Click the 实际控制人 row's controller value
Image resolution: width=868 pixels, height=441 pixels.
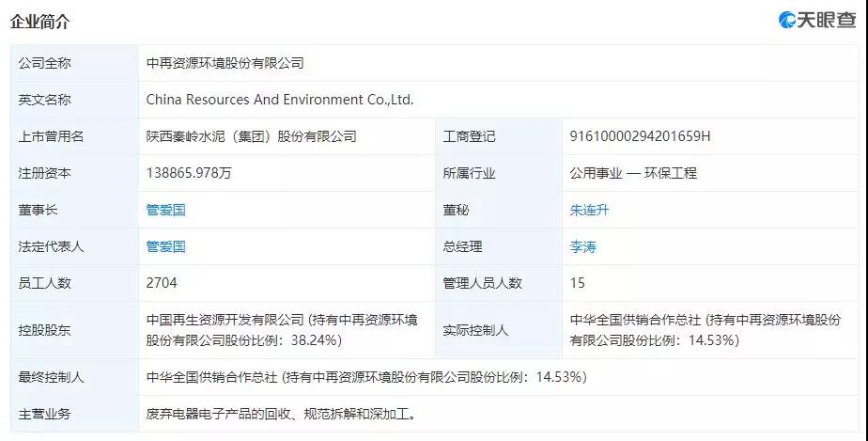(705, 329)
